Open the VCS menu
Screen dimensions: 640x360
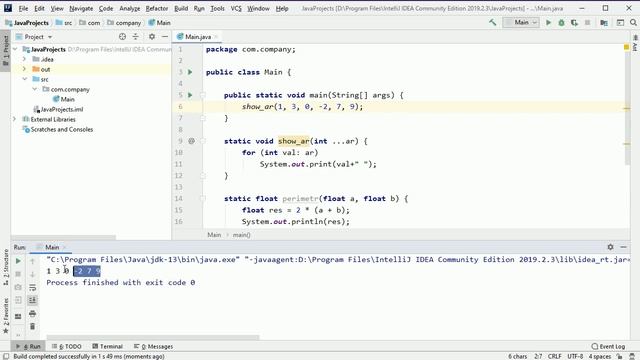[236, 8]
